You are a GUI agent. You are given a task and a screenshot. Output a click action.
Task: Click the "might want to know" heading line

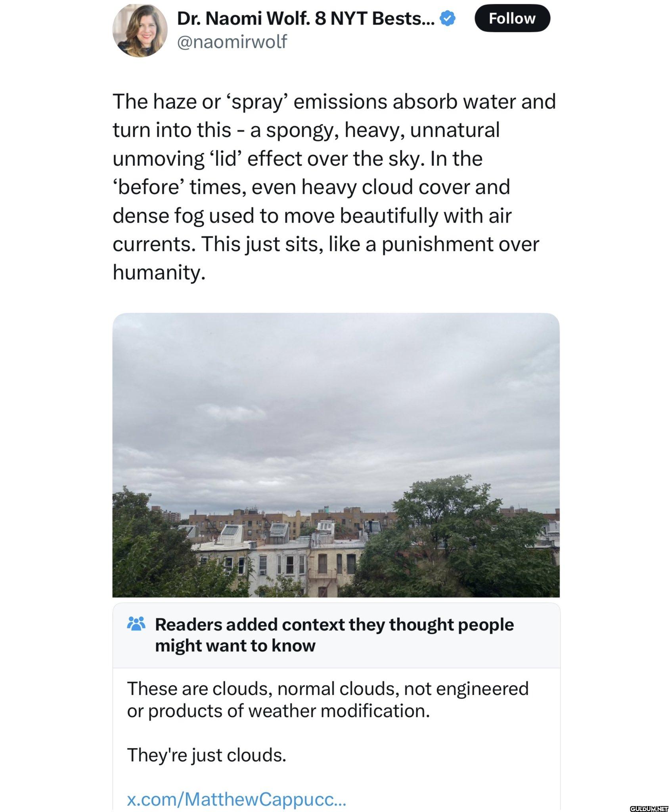click(235, 645)
